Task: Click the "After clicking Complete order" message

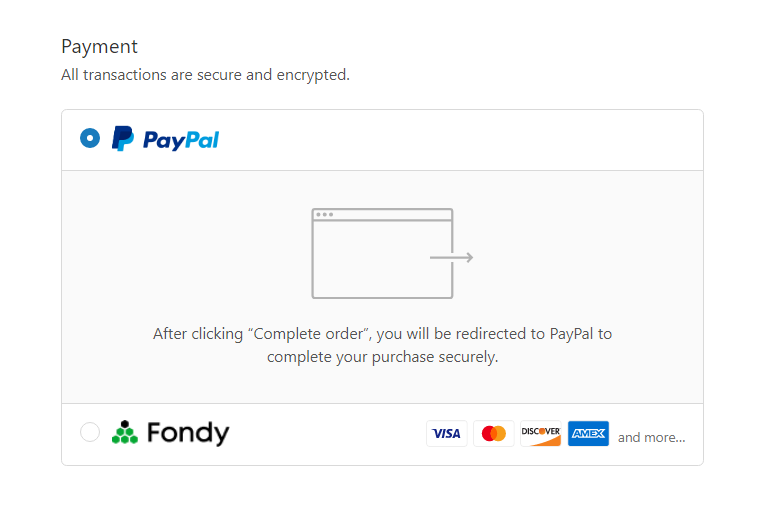Action: pyautogui.click(x=383, y=345)
